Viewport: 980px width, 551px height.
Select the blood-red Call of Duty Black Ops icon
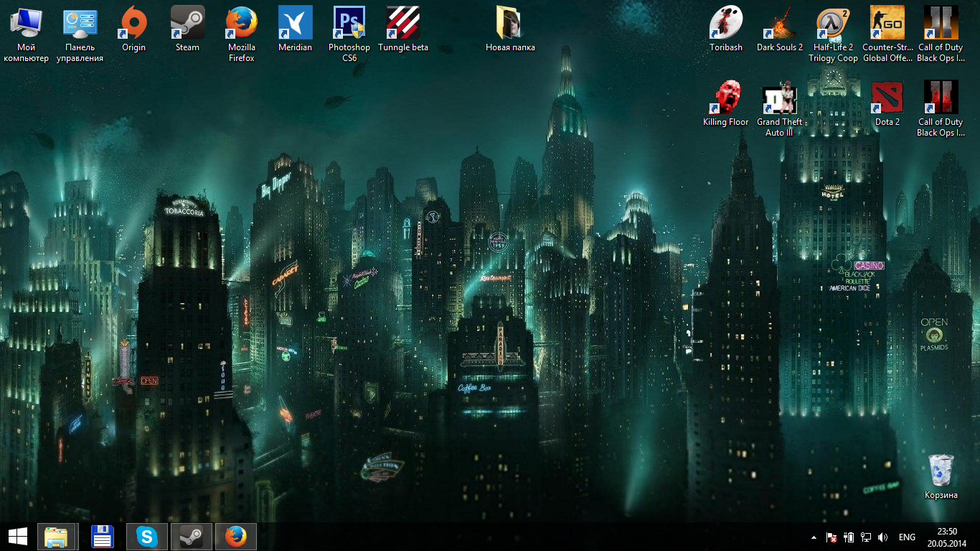(x=941, y=108)
